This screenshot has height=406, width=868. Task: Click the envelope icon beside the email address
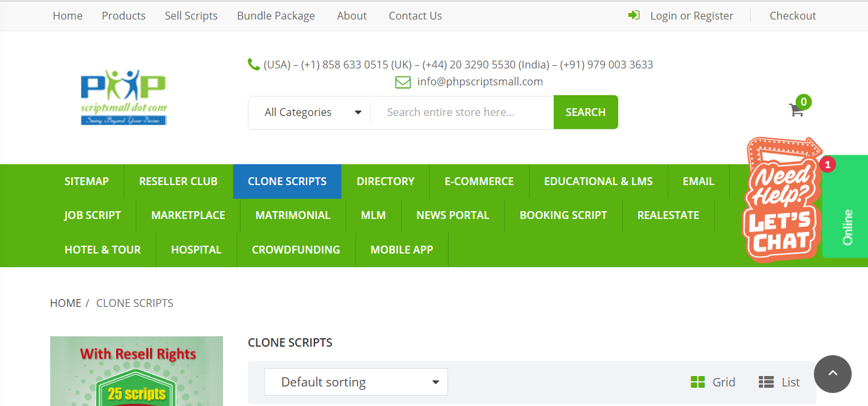[x=402, y=82]
